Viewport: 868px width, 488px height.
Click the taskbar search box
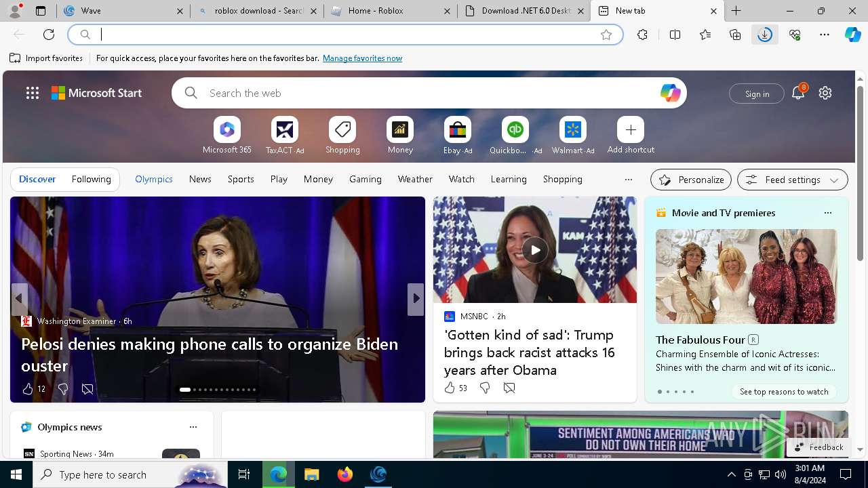click(130, 474)
